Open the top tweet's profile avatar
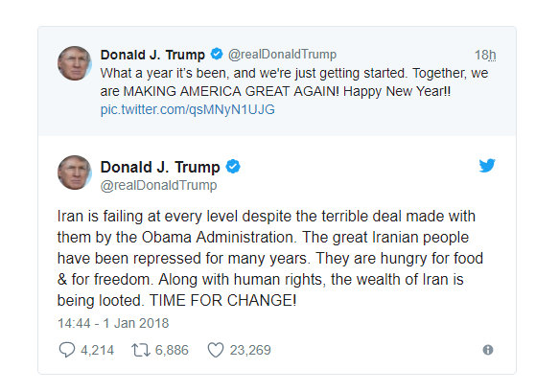The width and height of the screenshot is (559, 392). point(75,63)
